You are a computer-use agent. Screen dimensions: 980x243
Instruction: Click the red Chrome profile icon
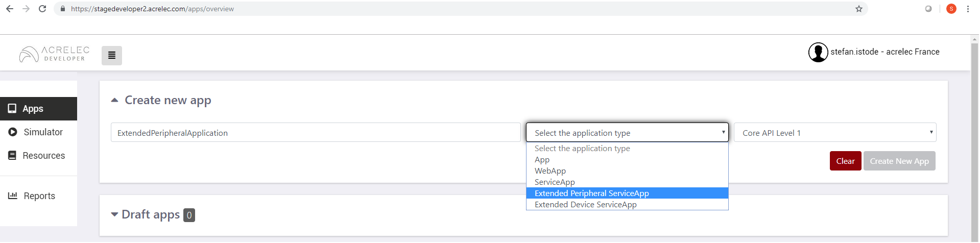tap(951, 9)
